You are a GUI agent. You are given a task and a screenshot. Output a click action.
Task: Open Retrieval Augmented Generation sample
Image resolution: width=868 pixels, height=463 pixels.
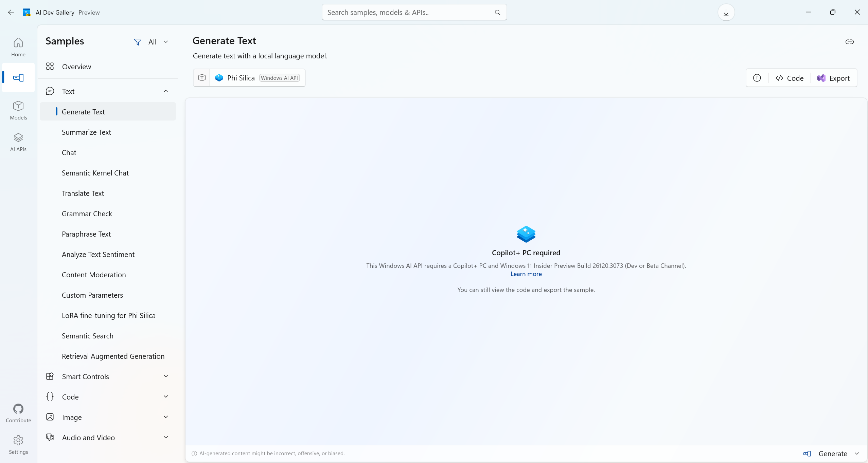click(108, 356)
